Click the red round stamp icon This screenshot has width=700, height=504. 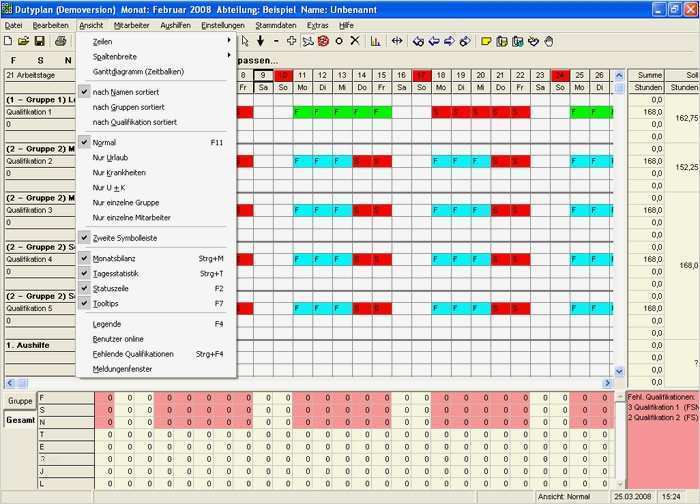point(323,42)
